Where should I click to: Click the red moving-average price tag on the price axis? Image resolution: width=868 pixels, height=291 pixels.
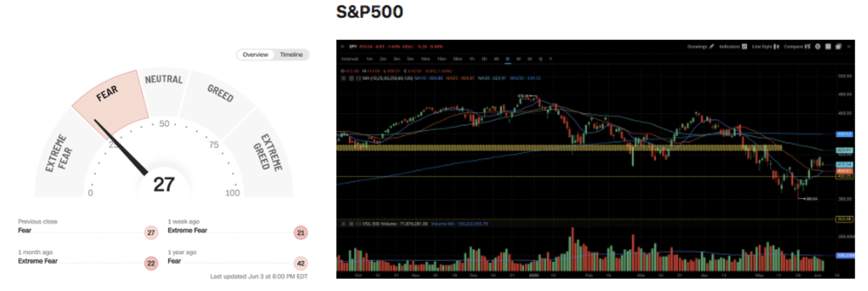pyautogui.click(x=845, y=171)
